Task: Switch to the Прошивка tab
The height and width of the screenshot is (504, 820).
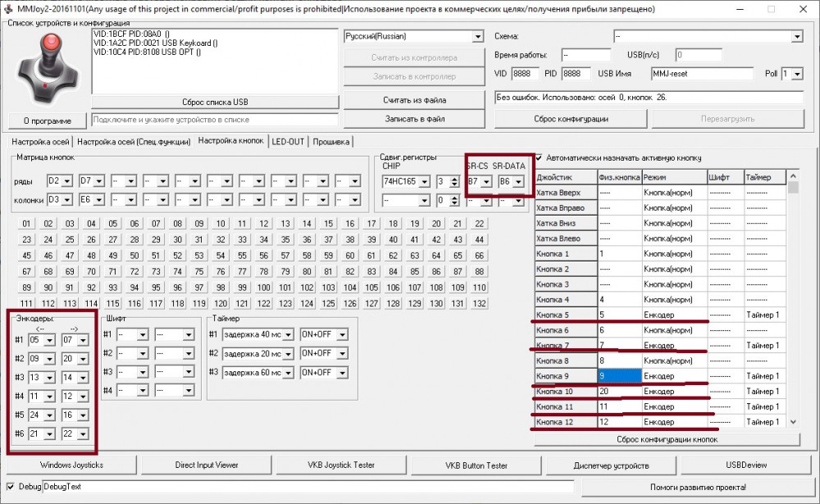Action: [x=330, y=142]
